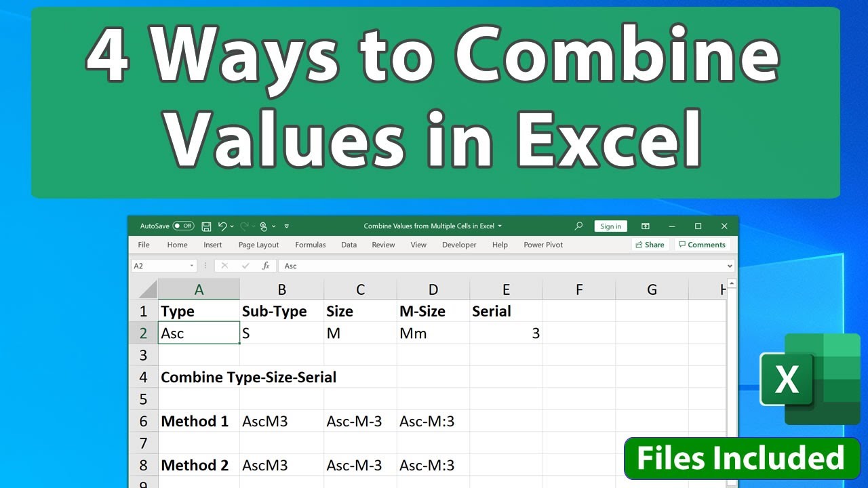Click the Redo arrow icon

245,226
